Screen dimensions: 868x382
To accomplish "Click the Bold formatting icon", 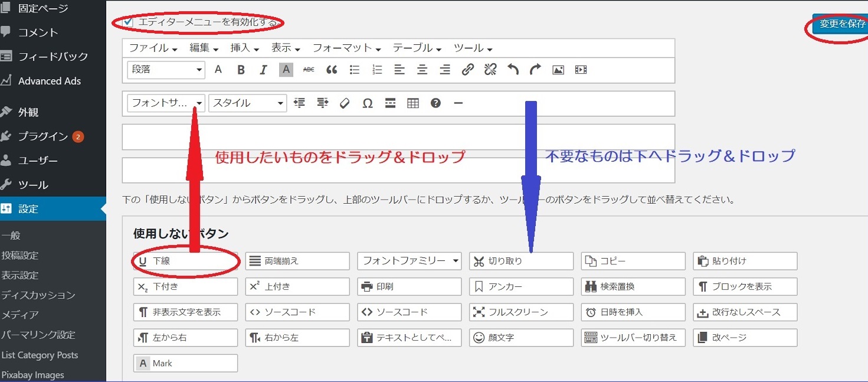I will 241,70.
